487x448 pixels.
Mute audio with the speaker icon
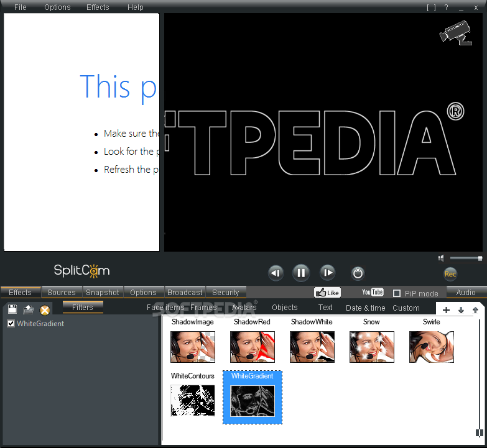coord(441,258)
